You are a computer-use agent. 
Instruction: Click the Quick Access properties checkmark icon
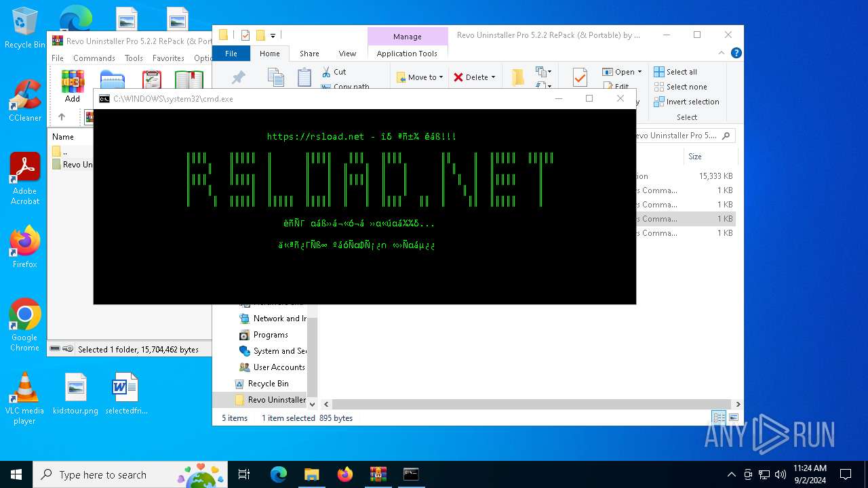[x=245, y=35]
